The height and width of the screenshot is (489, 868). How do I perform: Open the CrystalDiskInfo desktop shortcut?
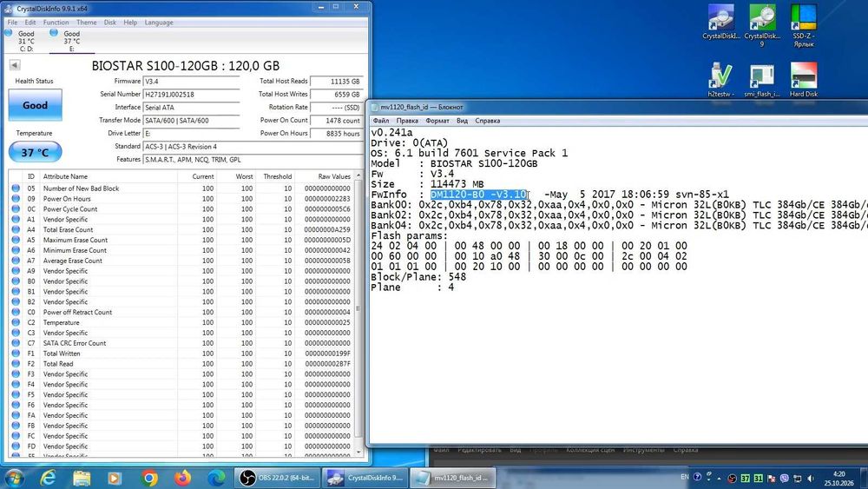click(720, 23)
